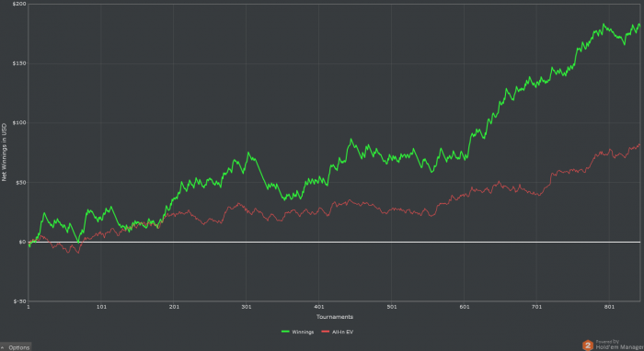Click the Net Winnings in USD axis title

(4, 153)
